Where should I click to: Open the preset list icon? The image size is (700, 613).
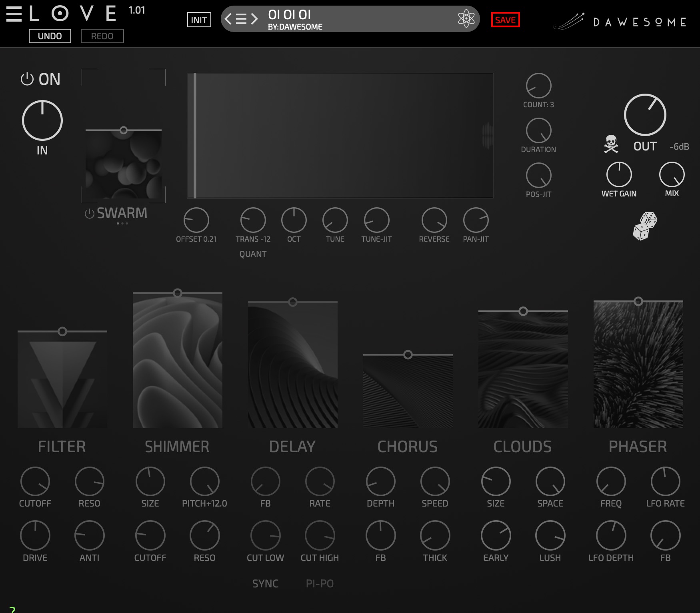point(241,19)
